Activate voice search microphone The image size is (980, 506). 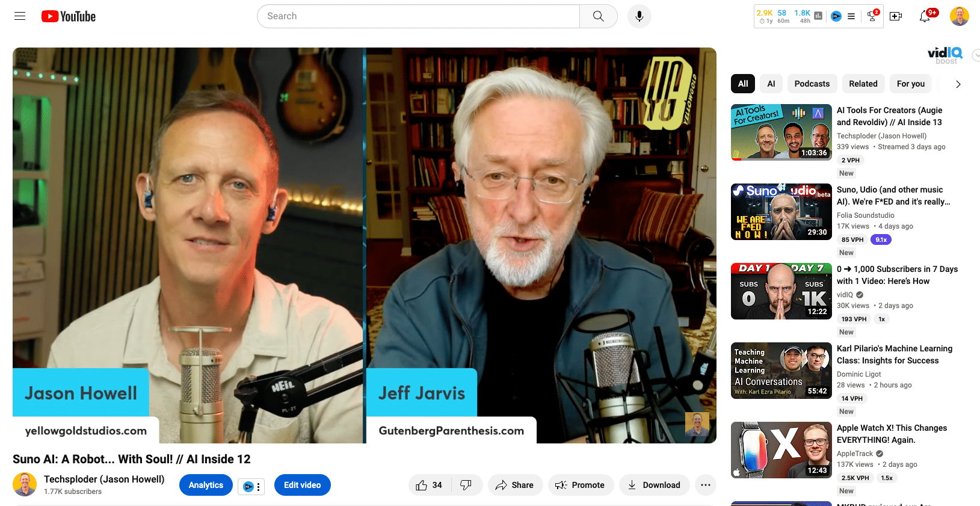tap(639, 16)
